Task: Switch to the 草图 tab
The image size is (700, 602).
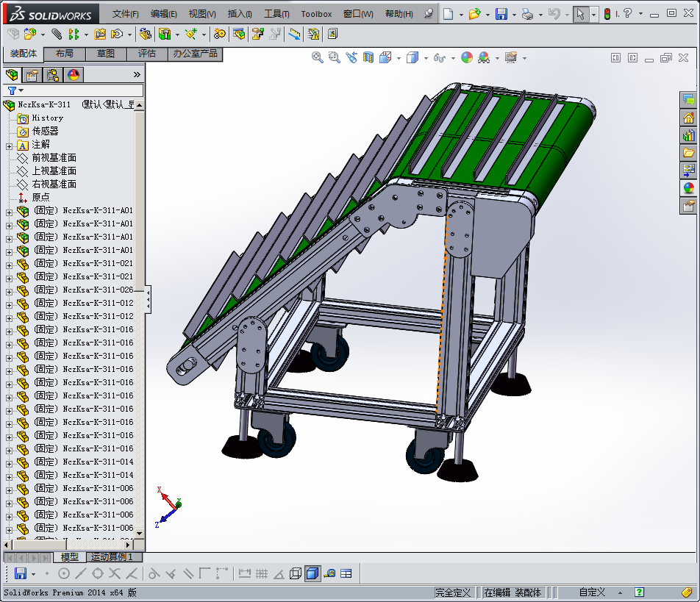Action: [106, 54]
